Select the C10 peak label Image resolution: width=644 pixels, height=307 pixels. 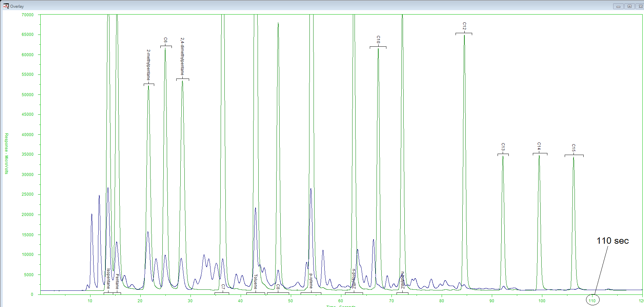(x=378, y=39)
